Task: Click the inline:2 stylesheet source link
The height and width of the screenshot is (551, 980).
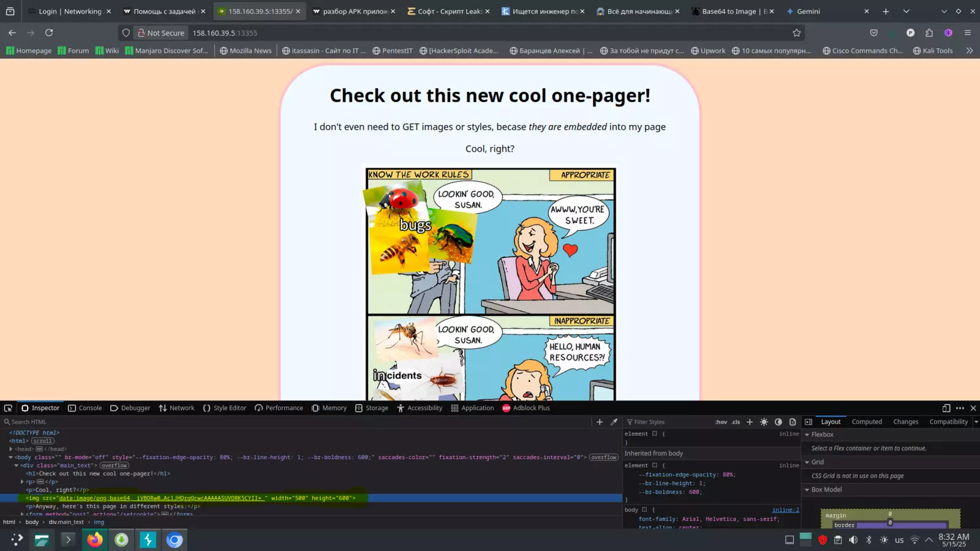Action: 785,510
